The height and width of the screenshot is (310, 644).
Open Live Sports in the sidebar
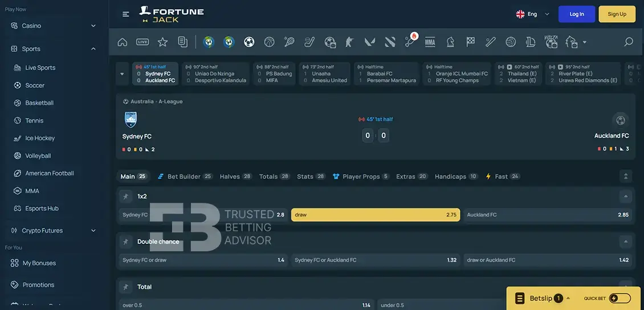coord(40,68)
